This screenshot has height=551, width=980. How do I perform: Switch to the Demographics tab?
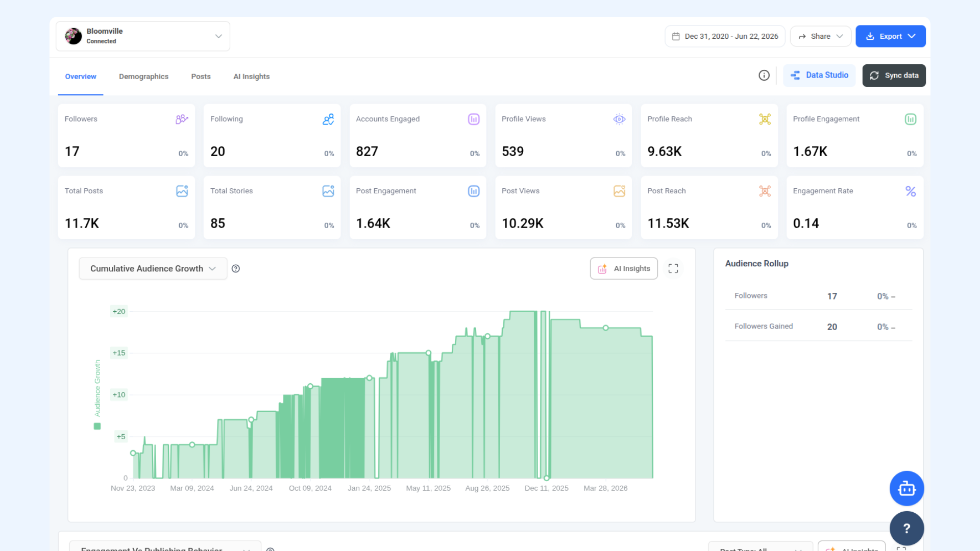click(143, 77)
